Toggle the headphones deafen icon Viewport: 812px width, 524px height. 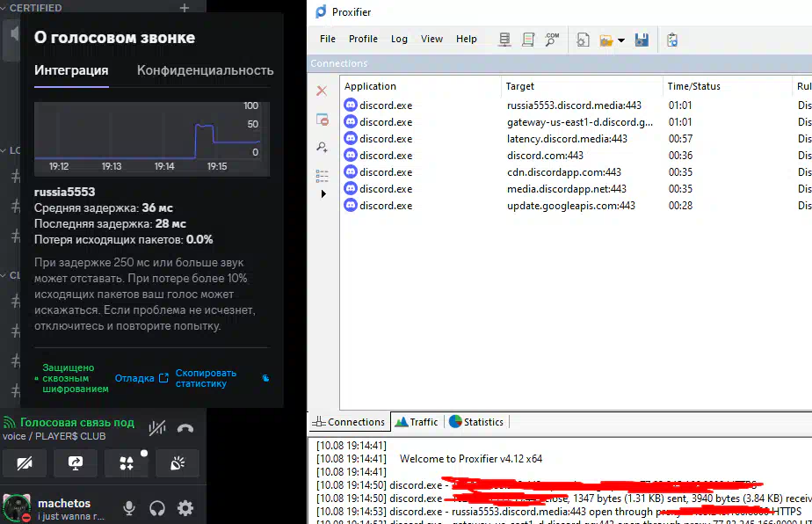point(157,508)
